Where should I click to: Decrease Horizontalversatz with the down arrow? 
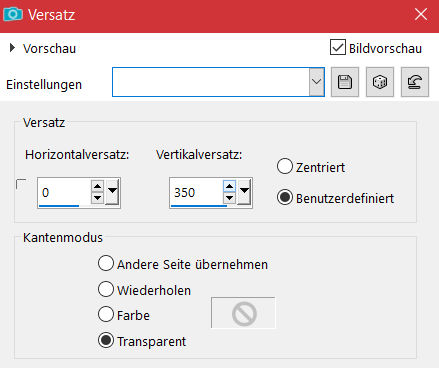(97, 198)
